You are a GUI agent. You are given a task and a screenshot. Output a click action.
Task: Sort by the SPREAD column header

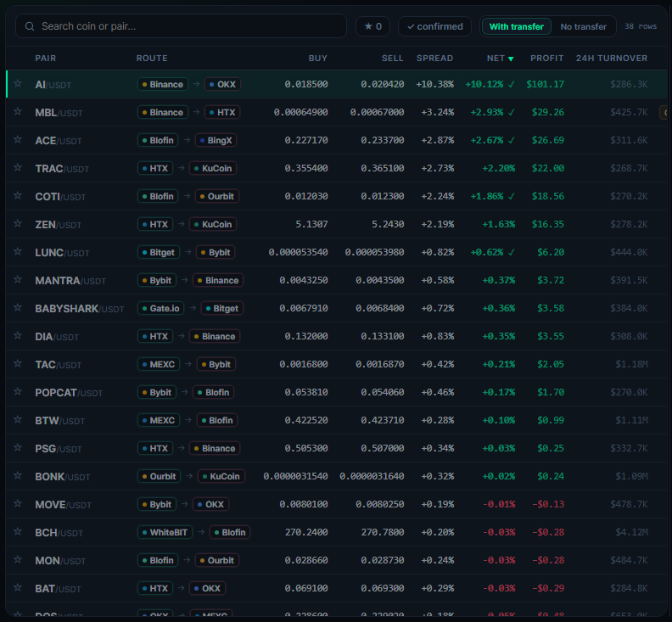(x=434, y=59)
